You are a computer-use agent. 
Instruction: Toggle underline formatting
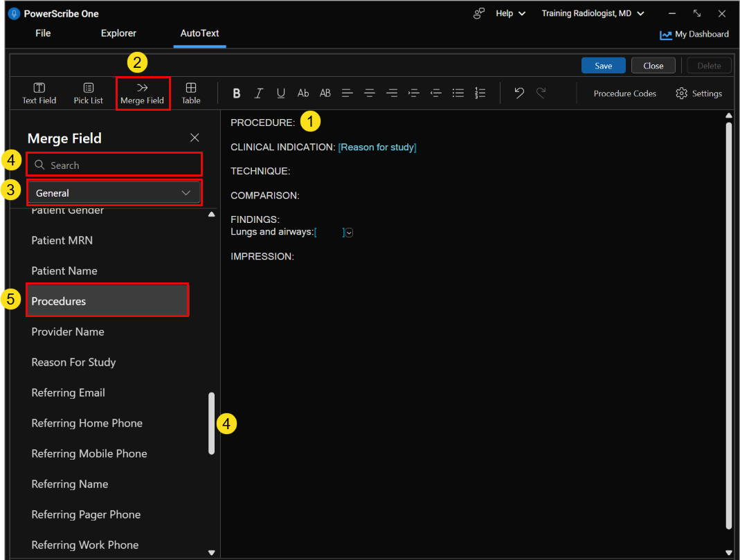[x=281, y=93]
